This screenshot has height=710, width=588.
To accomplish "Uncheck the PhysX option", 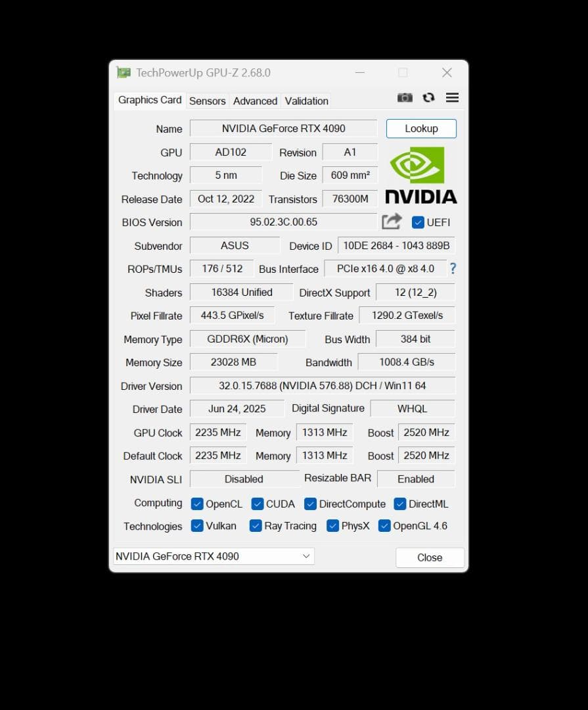I will click(x=332, y=526).
